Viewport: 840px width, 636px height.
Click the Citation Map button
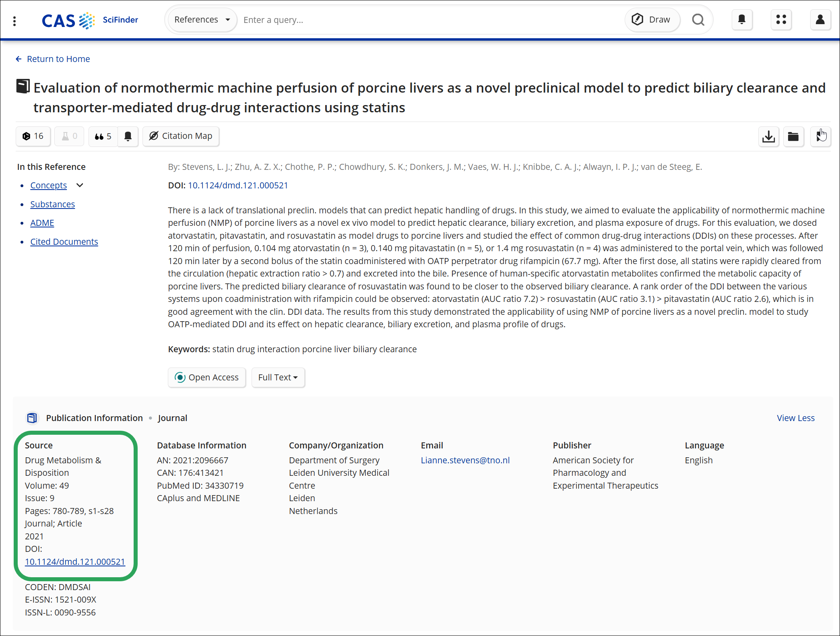coord(181,136)
